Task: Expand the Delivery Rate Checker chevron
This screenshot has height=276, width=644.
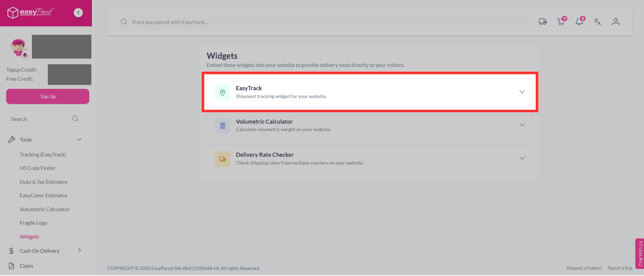Action: 522,158
